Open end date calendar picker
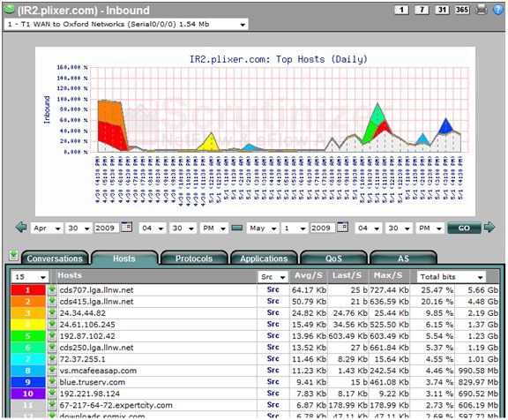Image resolution: width=508 pixels, height=420 pixels. [343, 227]
